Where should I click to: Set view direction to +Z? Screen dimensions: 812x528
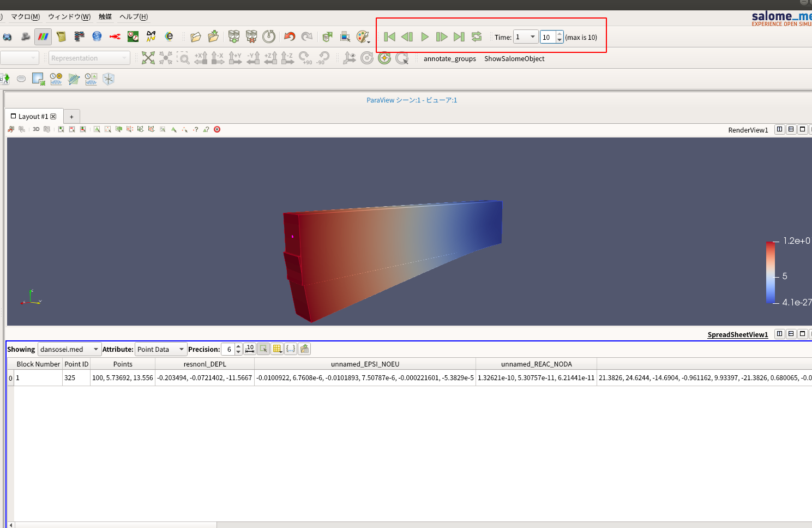pos(270,58)
